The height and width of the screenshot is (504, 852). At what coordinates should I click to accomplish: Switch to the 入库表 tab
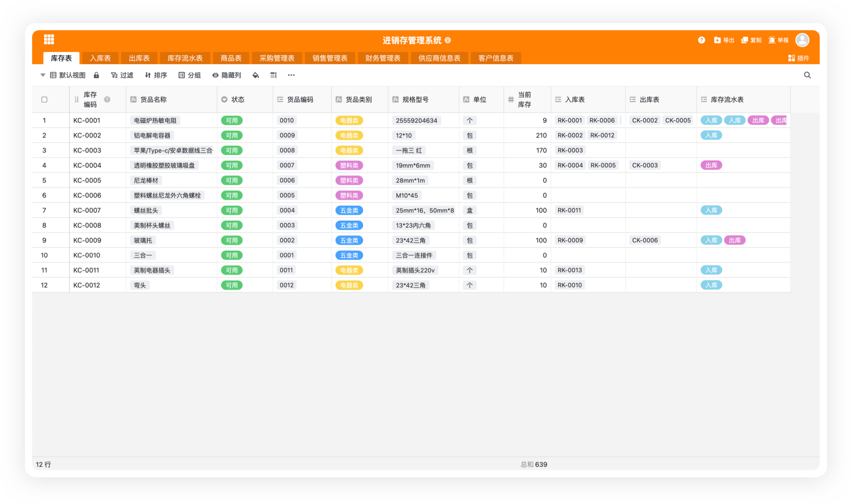tap(100, 58)
